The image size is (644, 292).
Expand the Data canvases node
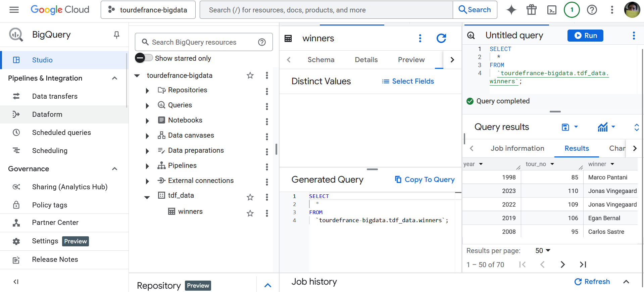point(147,136)
